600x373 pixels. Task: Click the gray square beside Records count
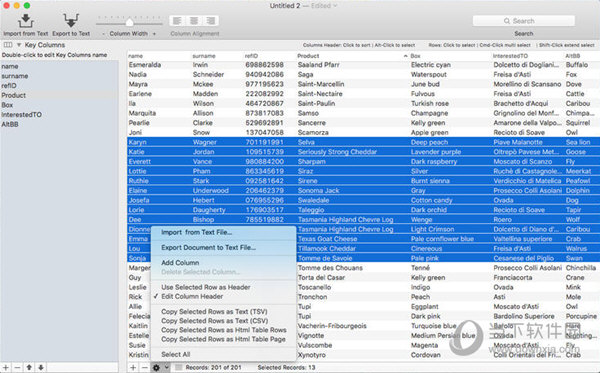coord(178,368)
